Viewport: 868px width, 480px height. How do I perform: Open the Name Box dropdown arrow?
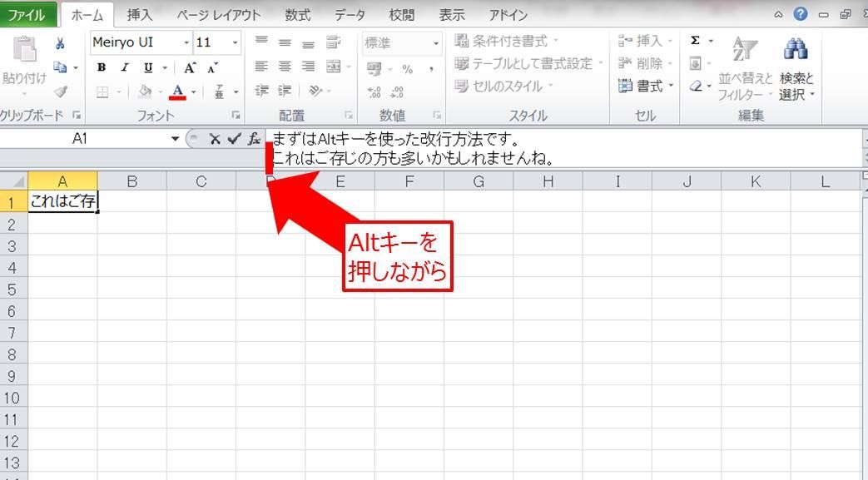[175, 139]
